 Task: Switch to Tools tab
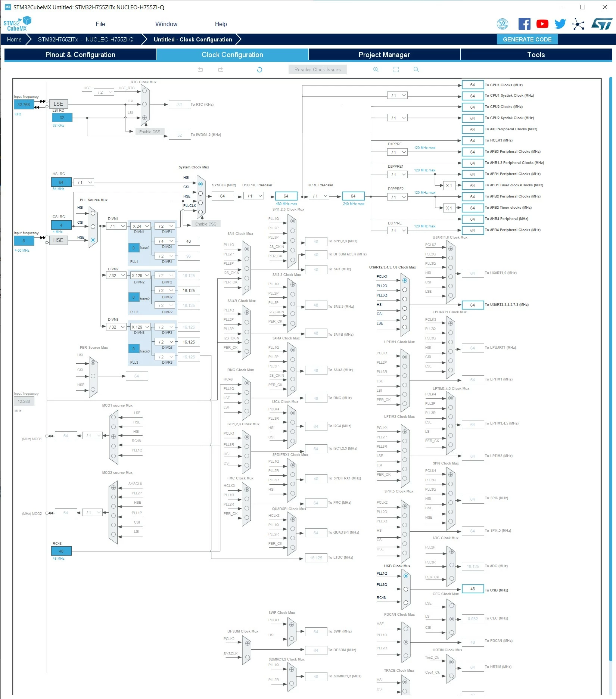(x=536, y=55)
